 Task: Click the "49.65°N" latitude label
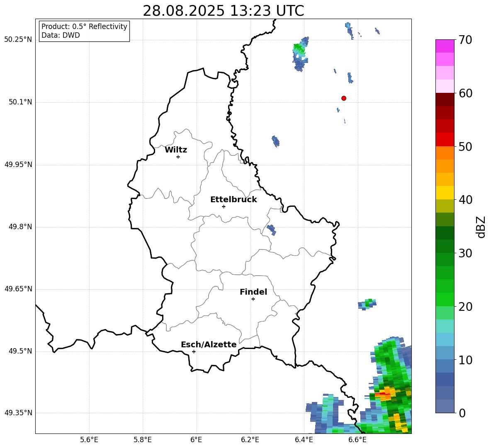(x=18, y=289)
